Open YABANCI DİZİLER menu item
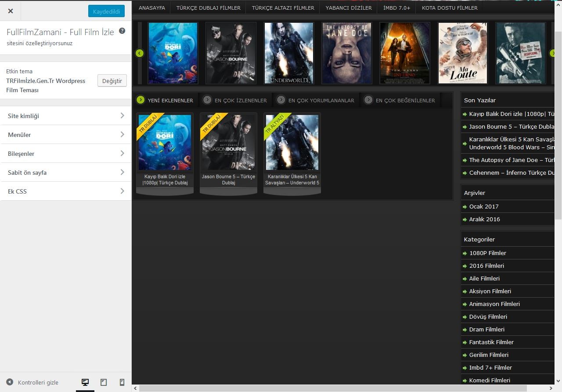Viewport: 562px width, 392px height. (349, 8)
